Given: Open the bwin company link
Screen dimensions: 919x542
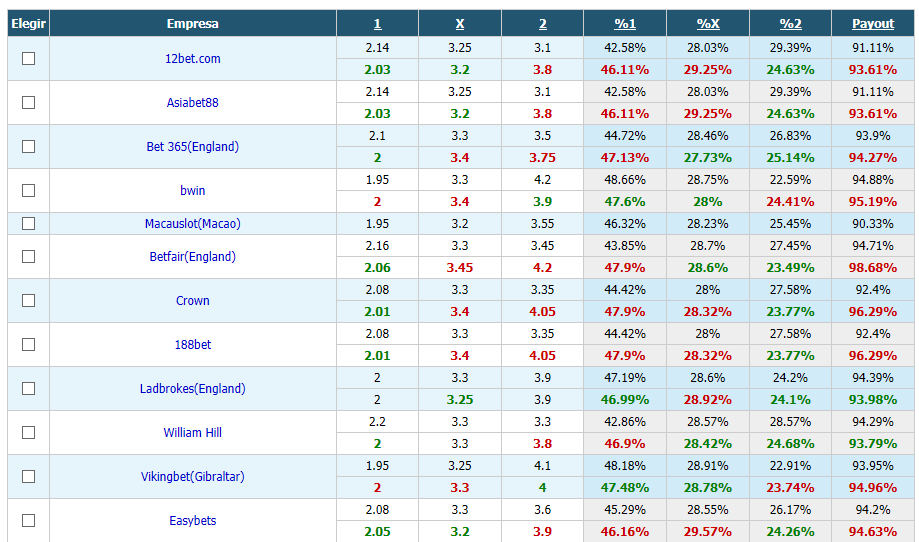Looking at the screenshot, I should click(x=193, y=190).
